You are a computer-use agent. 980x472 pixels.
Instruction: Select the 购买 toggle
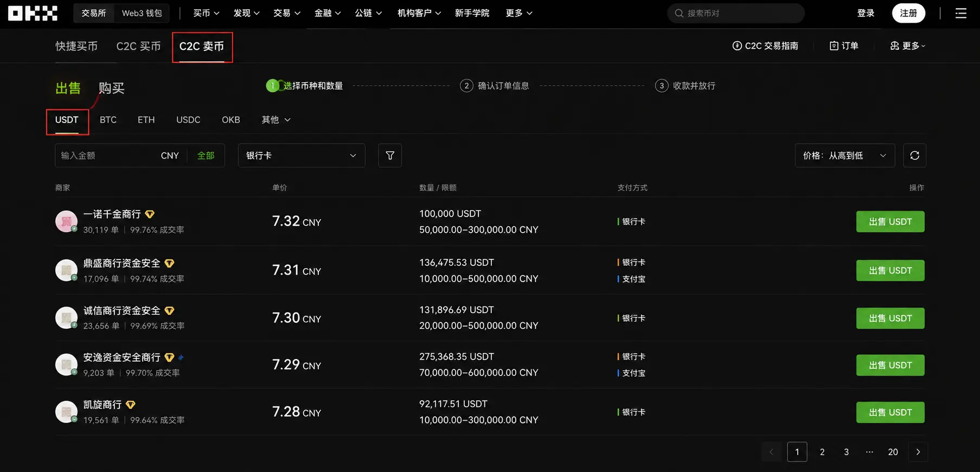(x=111, y=88)
